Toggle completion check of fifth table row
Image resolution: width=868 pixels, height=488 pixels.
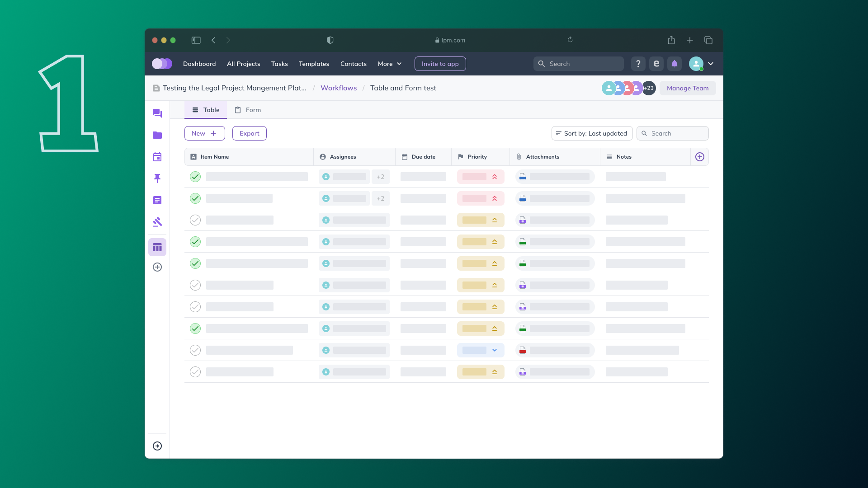(195, 263)
